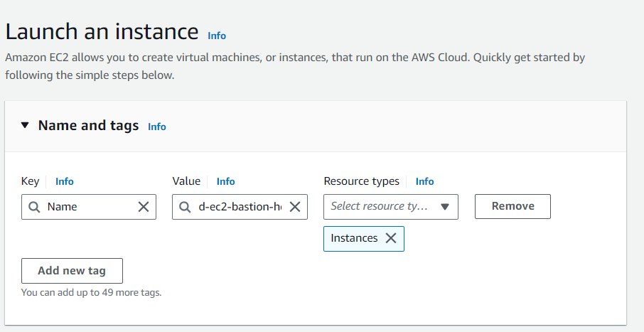Click the magnifier icon in the Value field
Viewport: 644px width, 332px height.
186,207
